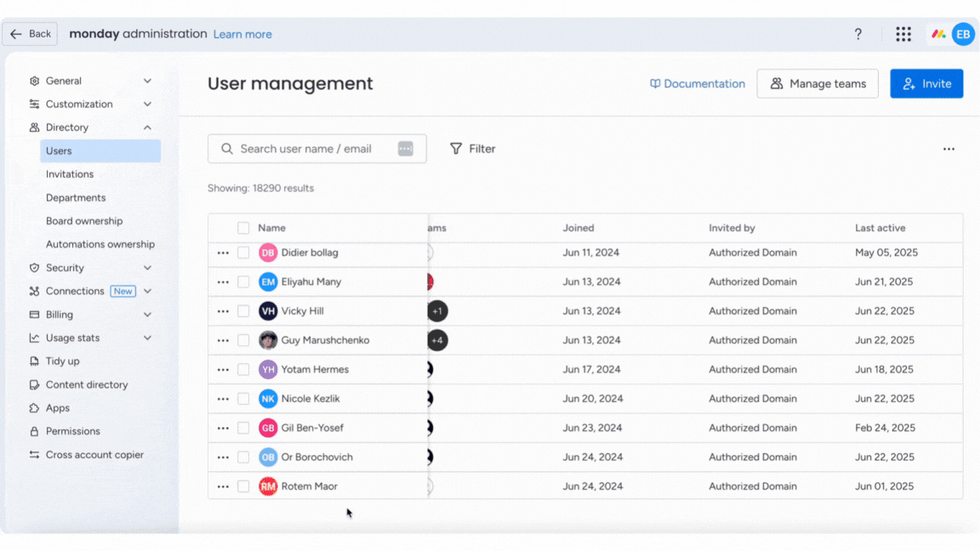
Task: Click the Back button
Action: point(30,34)
